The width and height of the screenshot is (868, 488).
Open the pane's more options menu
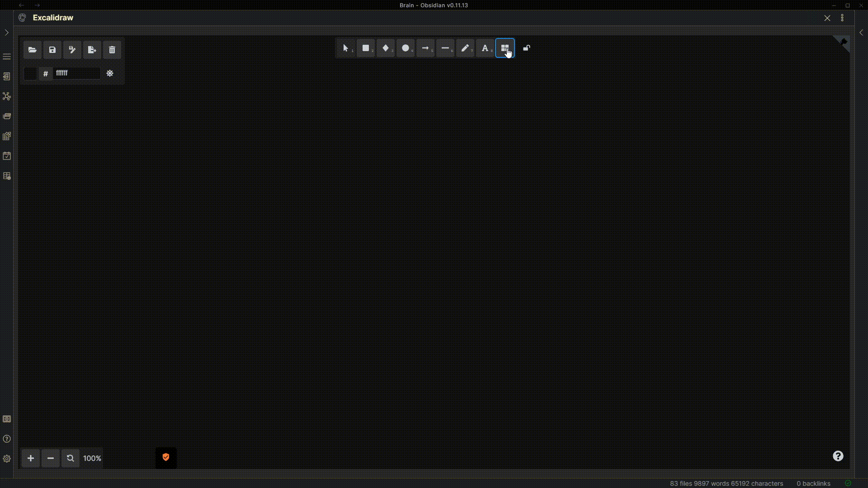coord(842,18)
